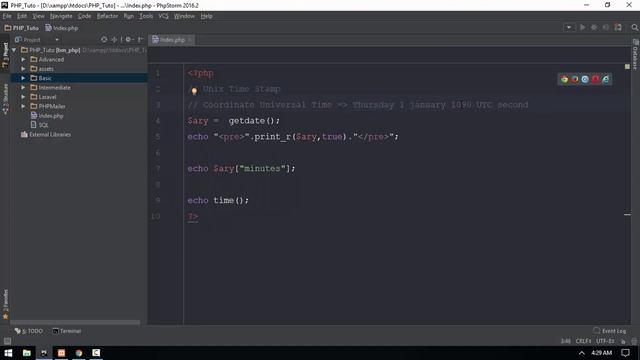Click PHP_Tuto breadcrumb in navigation bar
Viewport: 640px width, 360px height.
coord(22,28)
